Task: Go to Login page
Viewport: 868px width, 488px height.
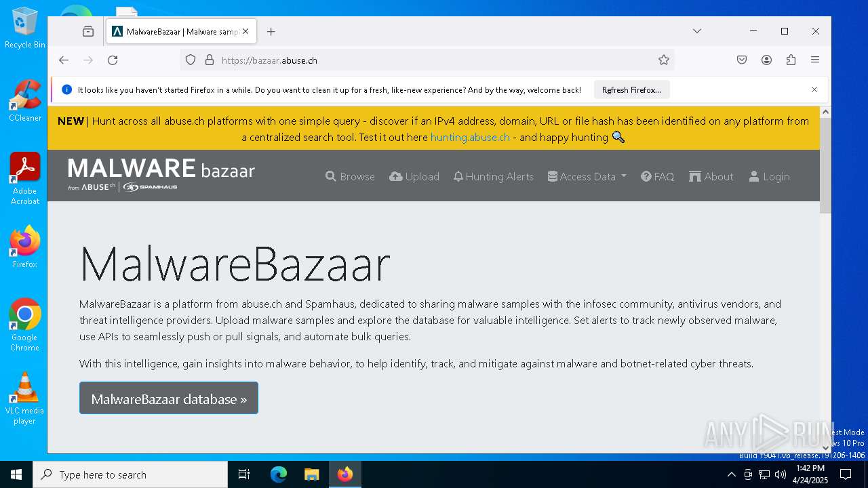Action: click(769, 176)
